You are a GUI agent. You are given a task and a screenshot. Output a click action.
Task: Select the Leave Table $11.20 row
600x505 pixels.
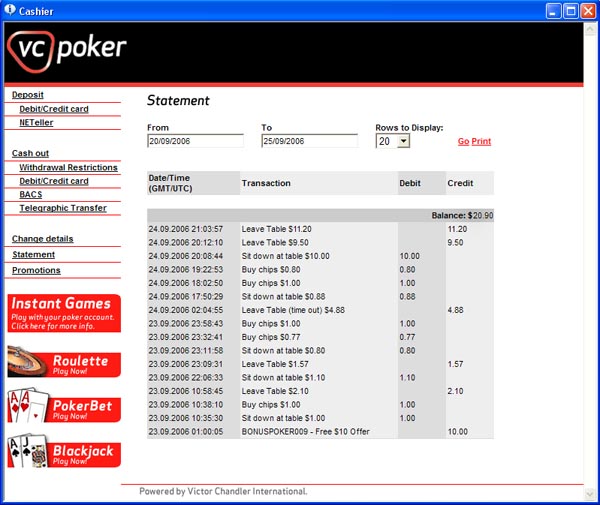(320, 229)
